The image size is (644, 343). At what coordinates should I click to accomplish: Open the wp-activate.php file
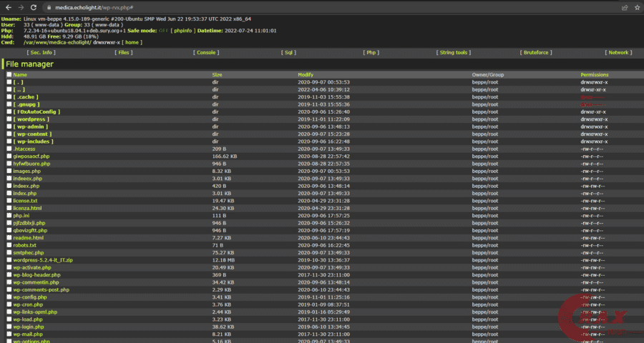pyautogui.click(x=32, y=267)
